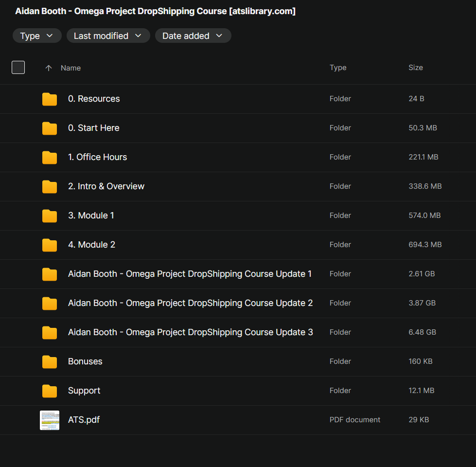
Task: Tick the select-all checkbox in header
Action: [x=18, y=68]
